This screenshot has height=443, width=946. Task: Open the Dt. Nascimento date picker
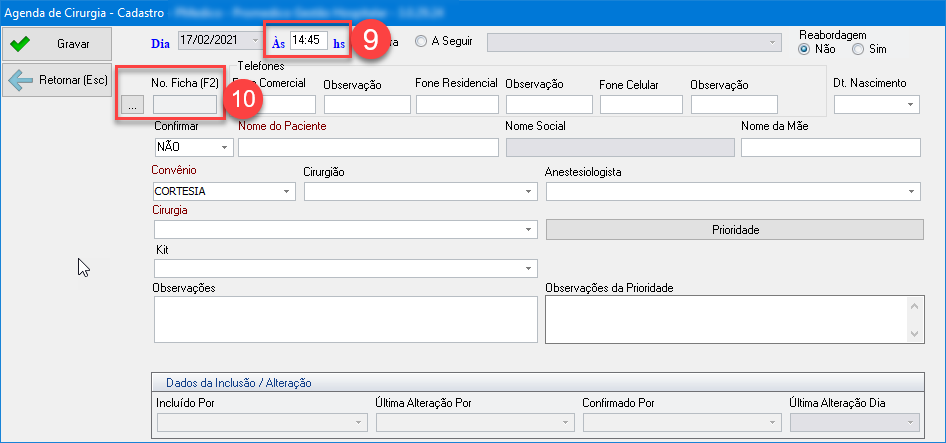(x=910, y=104)
